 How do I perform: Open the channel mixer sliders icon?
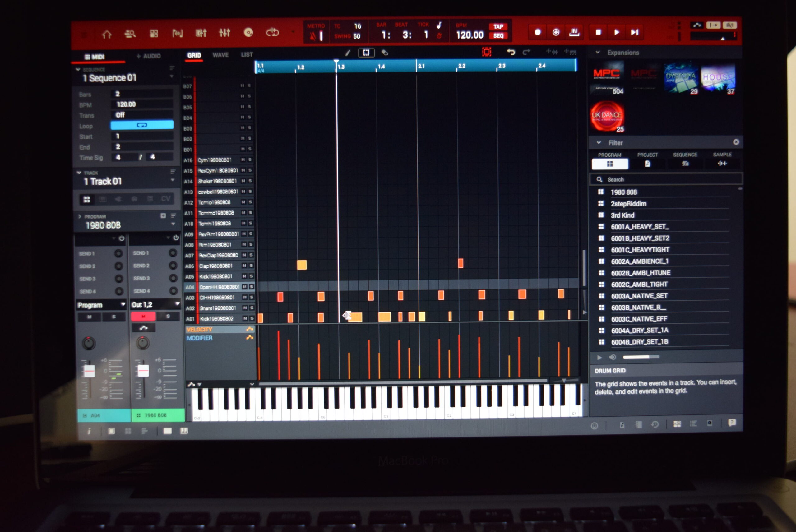224,33
